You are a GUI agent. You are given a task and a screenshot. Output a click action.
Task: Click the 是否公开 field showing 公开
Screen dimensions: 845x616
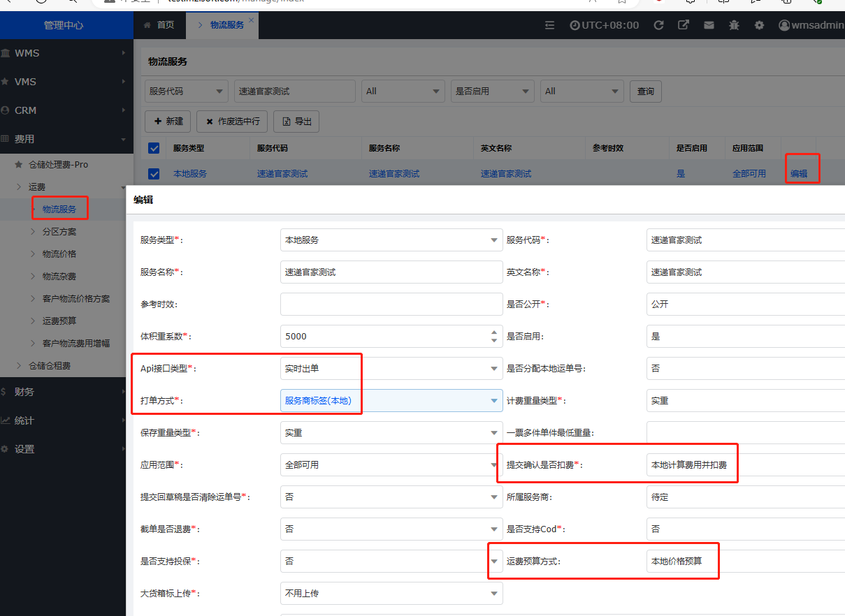click(746, 304)
